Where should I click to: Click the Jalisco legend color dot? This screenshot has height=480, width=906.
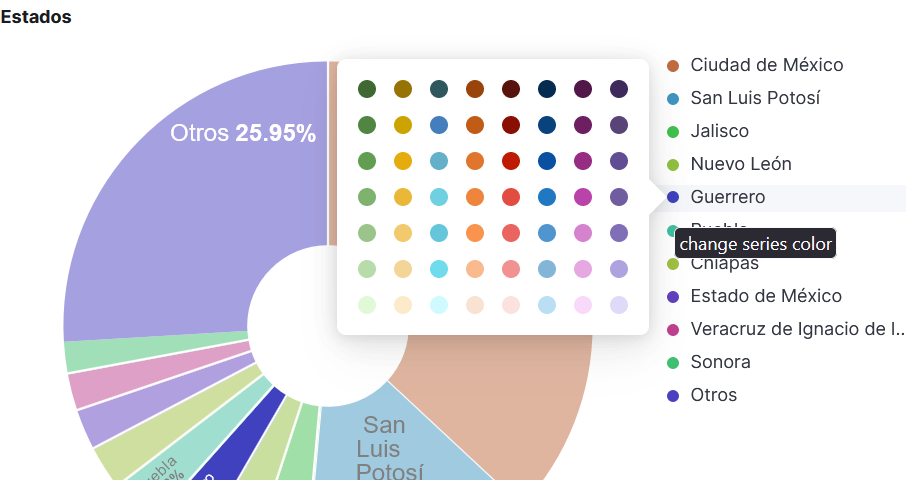(673, 131)
